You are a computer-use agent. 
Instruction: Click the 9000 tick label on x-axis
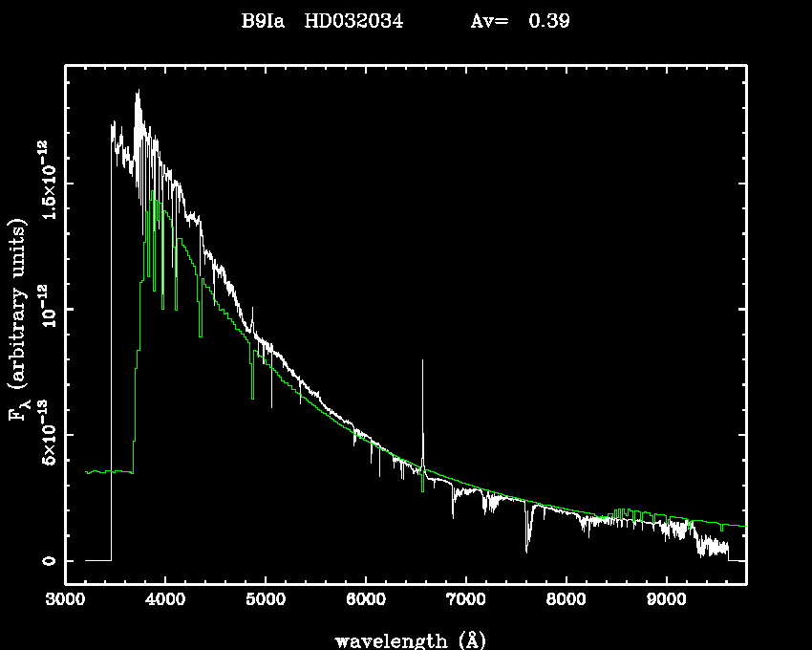(666, 602)
